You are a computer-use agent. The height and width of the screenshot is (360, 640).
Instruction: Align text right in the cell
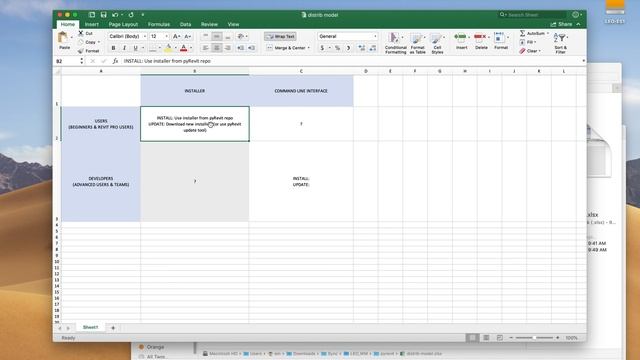coord(228,48)
